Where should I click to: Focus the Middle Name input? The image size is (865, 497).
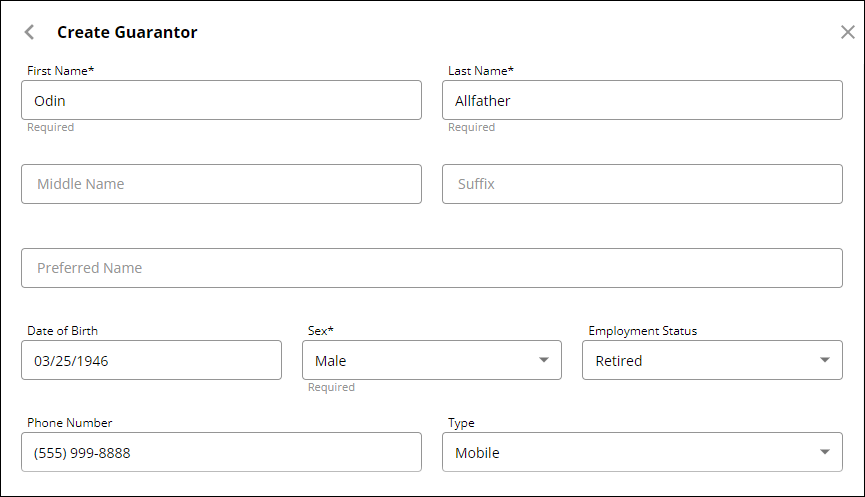click(221, 184)
